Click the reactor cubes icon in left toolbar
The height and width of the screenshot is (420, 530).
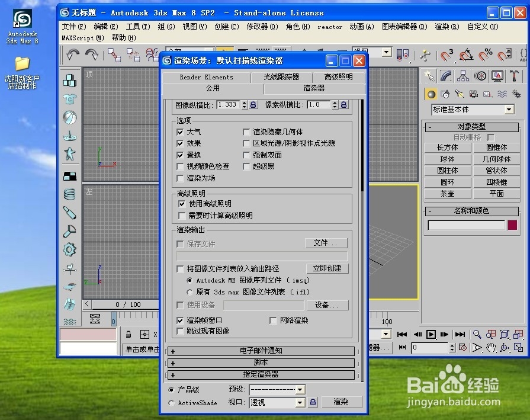click(x=70, y=81)
